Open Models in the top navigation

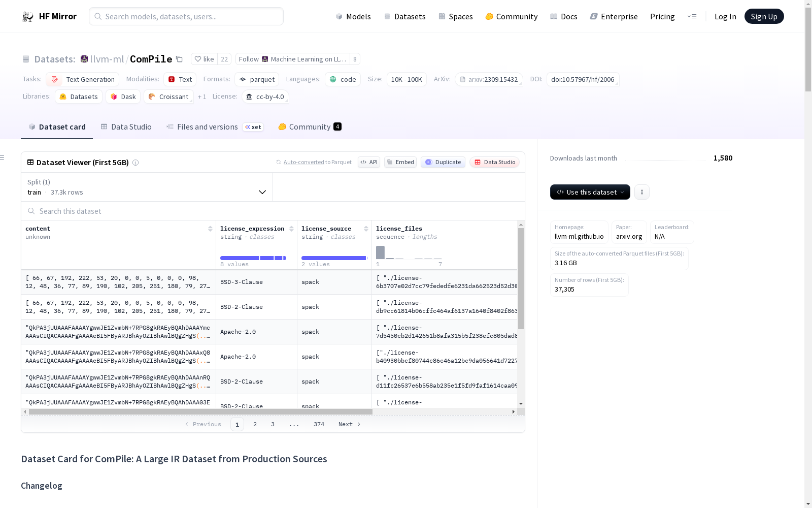[x=353, y=16]
